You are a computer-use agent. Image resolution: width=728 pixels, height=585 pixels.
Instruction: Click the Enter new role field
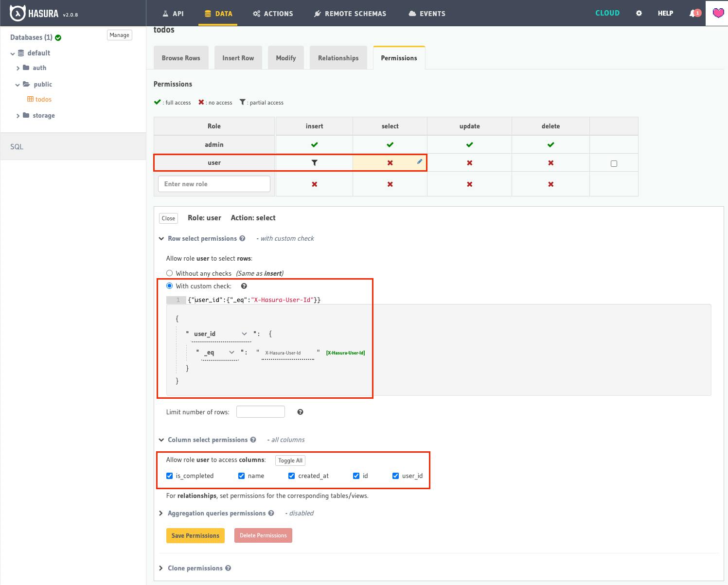214,184
